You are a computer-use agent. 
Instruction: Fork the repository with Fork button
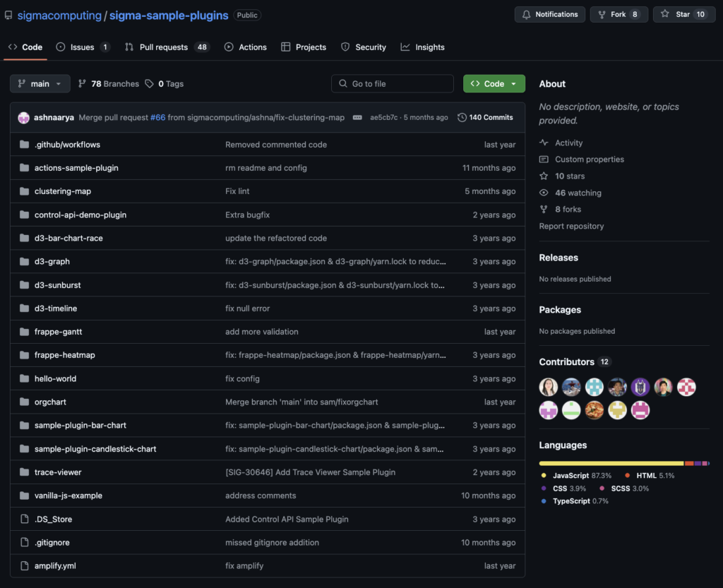tap(619, 14)
